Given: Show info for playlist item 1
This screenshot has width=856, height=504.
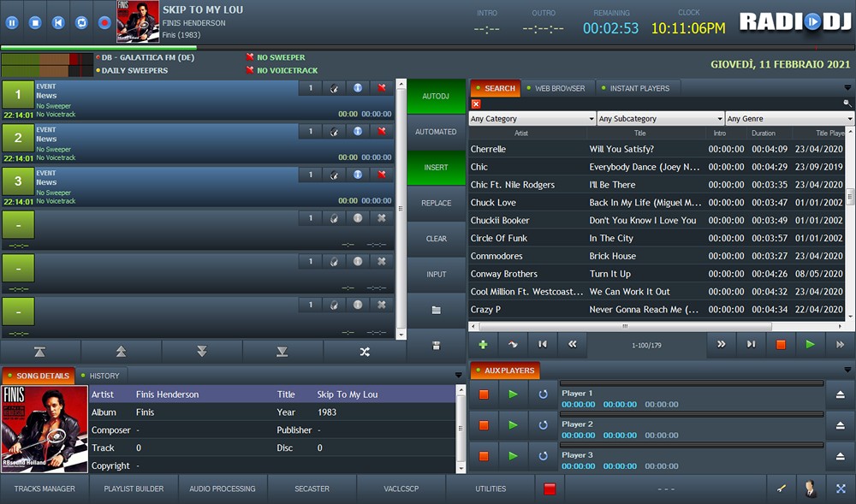Looking at the screenshot, I should (358, 88).
